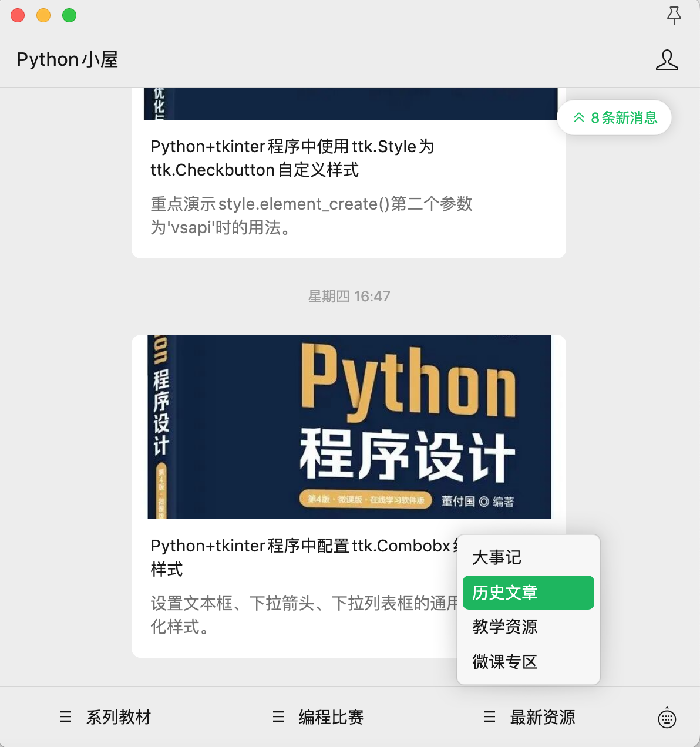This screenshot has height=747, width=700.
Task: Select 大事记 from popup menu
Action: pos(529,557)
